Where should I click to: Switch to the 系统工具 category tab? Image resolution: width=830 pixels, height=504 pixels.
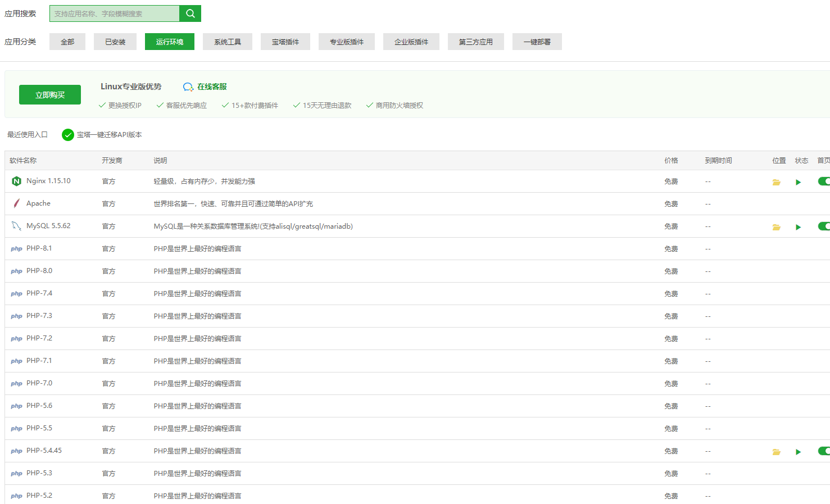coord(227,41)
